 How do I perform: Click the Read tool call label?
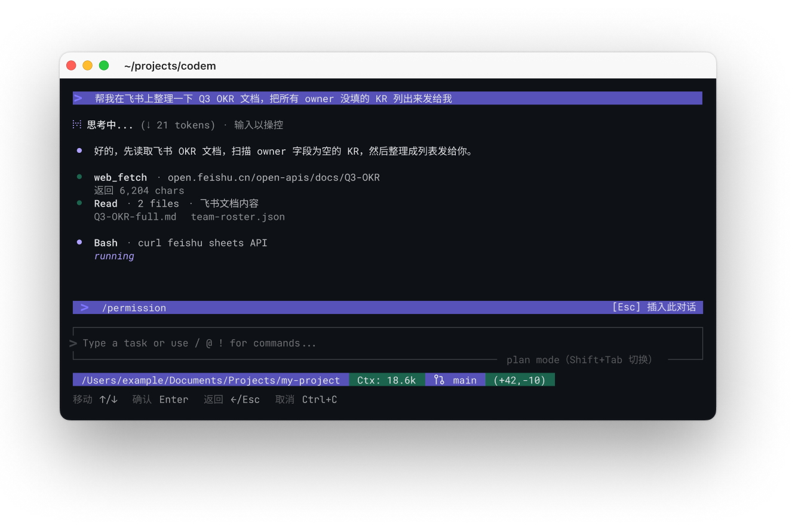[x=106, y=204]
